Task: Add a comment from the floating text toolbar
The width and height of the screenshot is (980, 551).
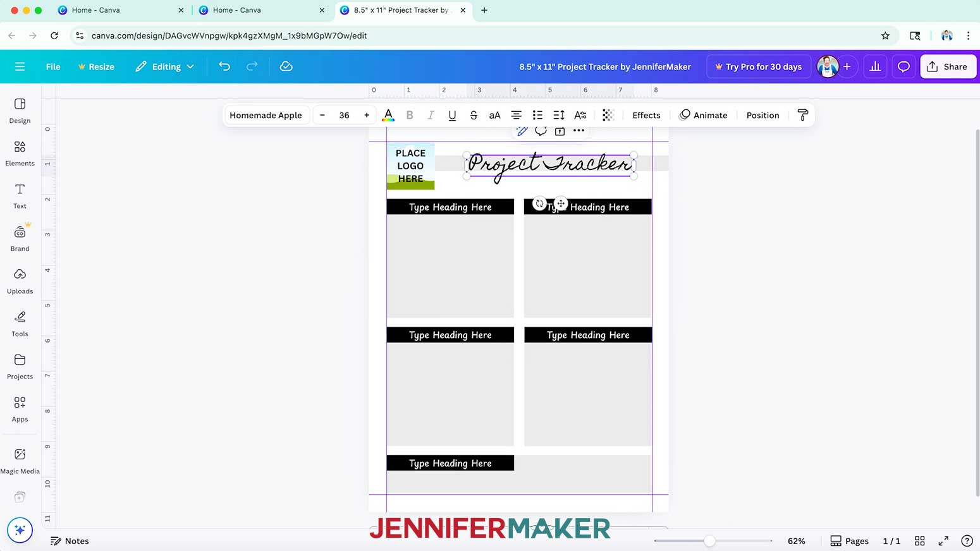Action: pos(541,131)
